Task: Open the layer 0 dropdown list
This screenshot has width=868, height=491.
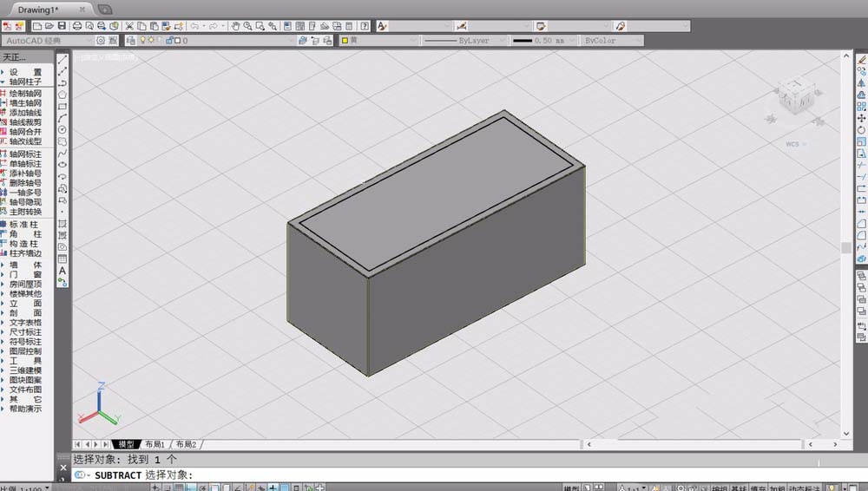Action: (x=217, y=41)
